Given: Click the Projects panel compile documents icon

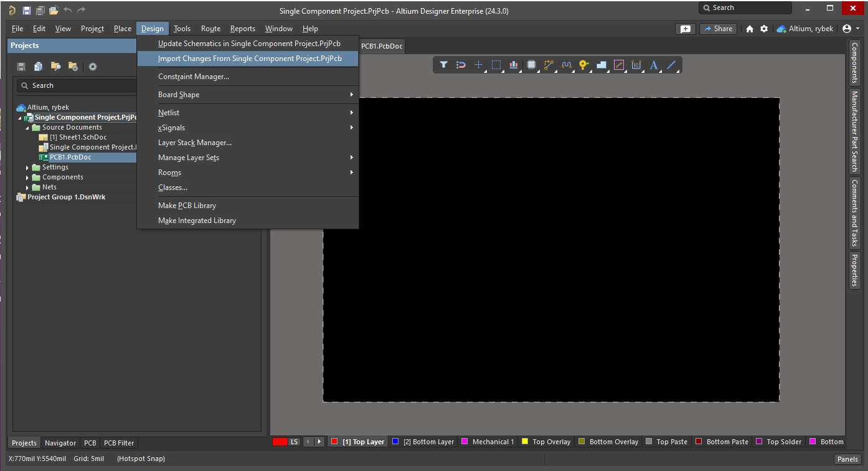Looking at the screenshot, I should [x=39, y=67].
